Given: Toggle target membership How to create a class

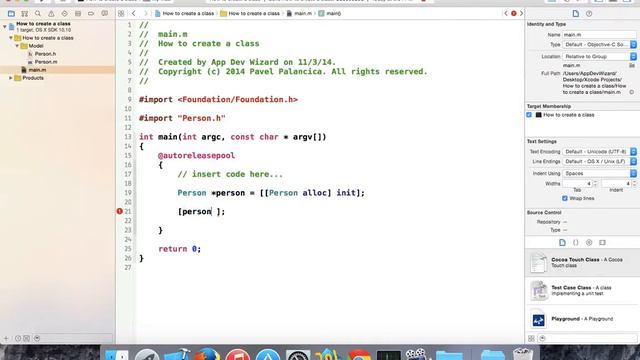Looking at the screenshot, I should point(529,115).
